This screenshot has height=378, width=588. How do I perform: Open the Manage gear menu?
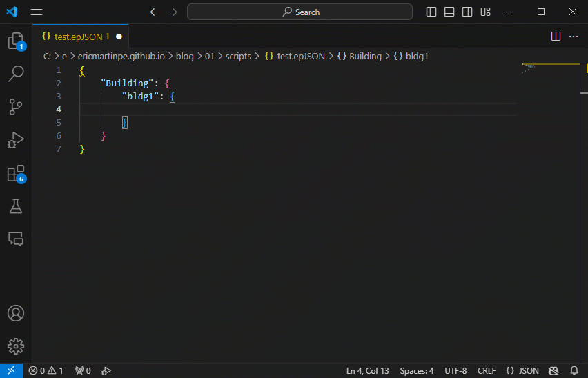(x=15, y=346)
